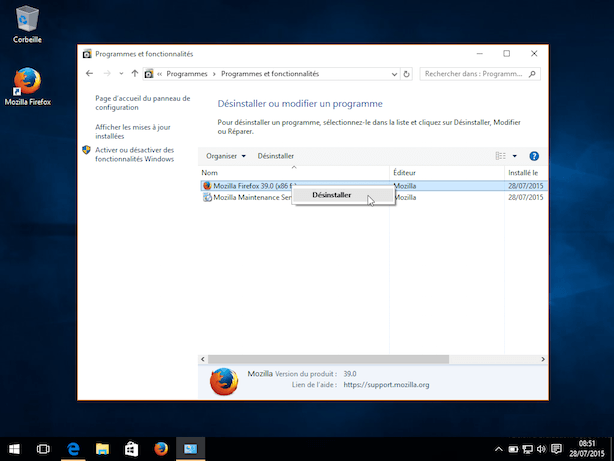Click the forward navigation arrow
This screenshot has height=461, width=614.
107,74
